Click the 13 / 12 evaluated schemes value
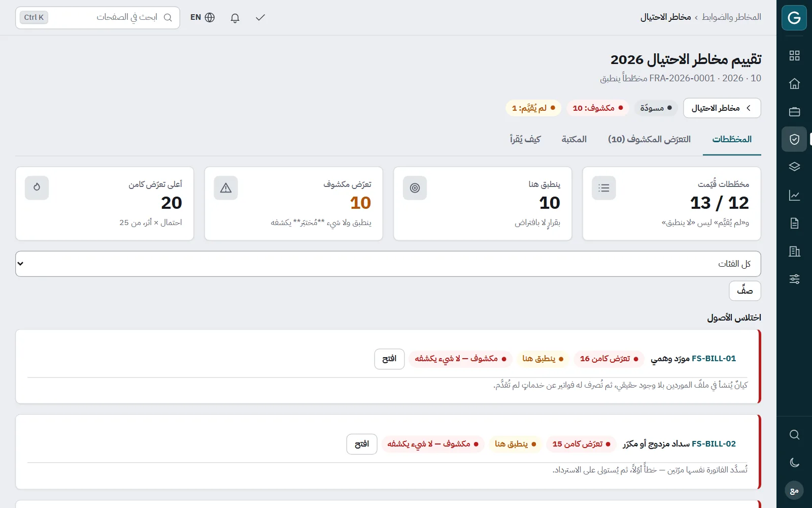 coord(720,203)
